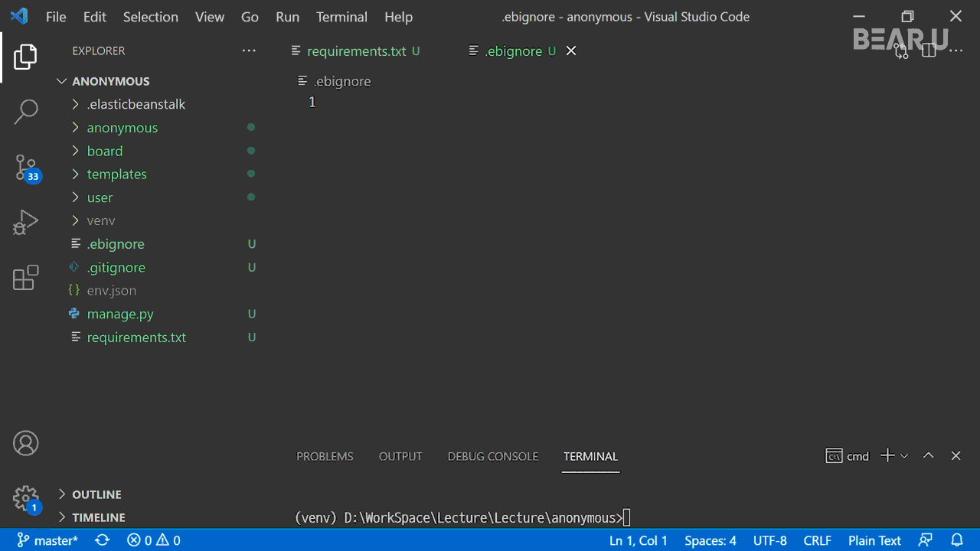Open the Help menu
This screenshot has height=551, width=980.
coord(398,17)
